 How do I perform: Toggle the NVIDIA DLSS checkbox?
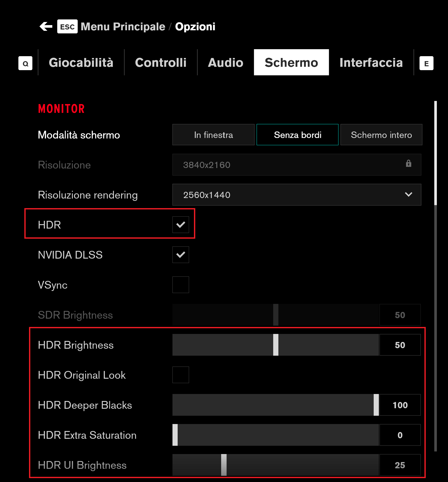click(x=181, y=255)
